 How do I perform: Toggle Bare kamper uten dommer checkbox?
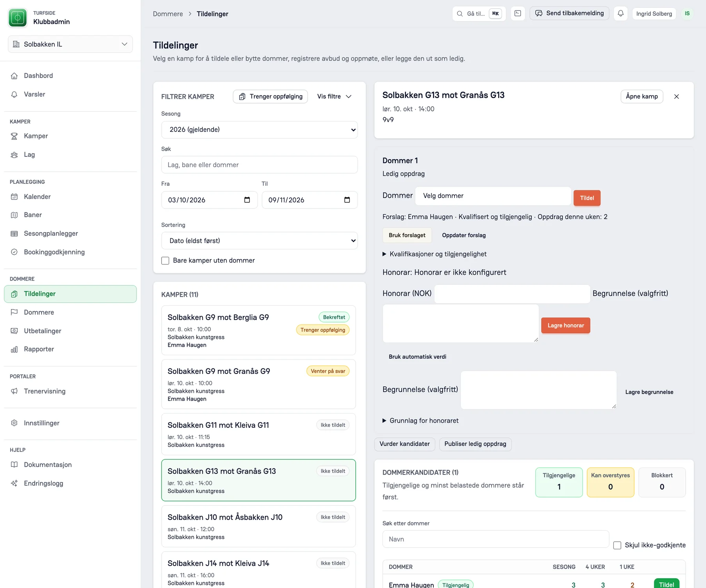click(x=166, y=261)
